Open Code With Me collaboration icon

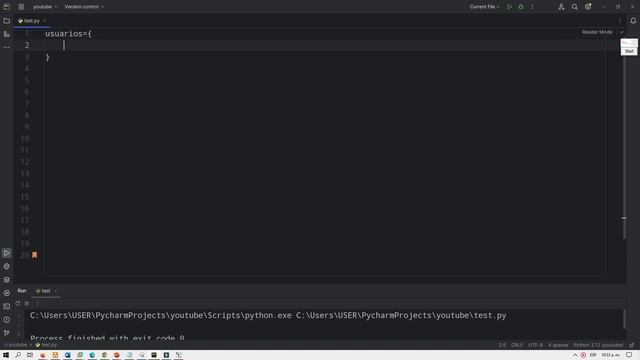point(561,7)
